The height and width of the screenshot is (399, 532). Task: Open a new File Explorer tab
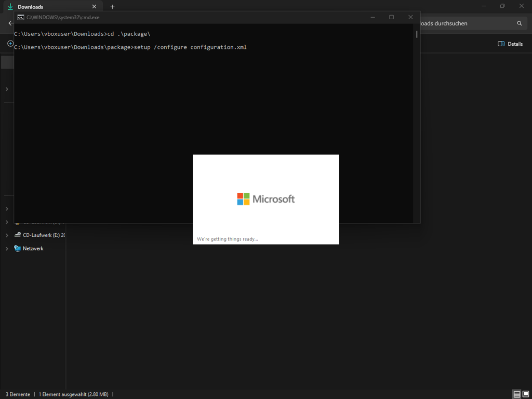coord(112,7)
